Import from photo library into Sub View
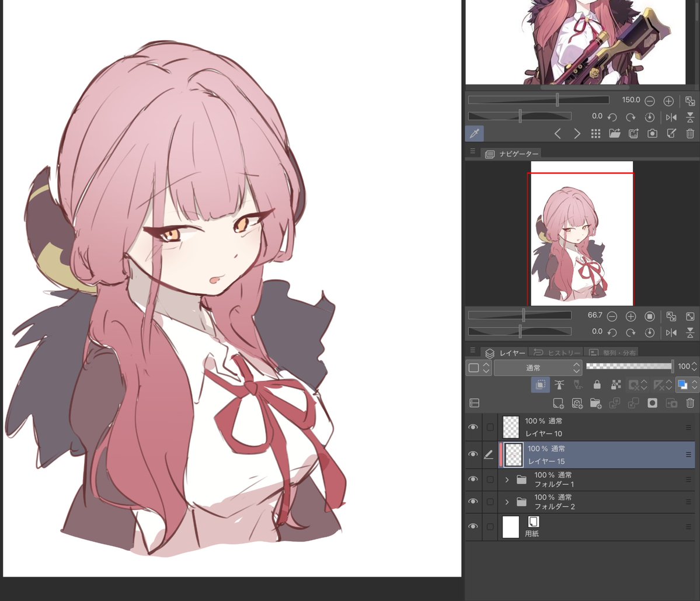The height and width of the screenshot is (601, 700). pos(633,134)
